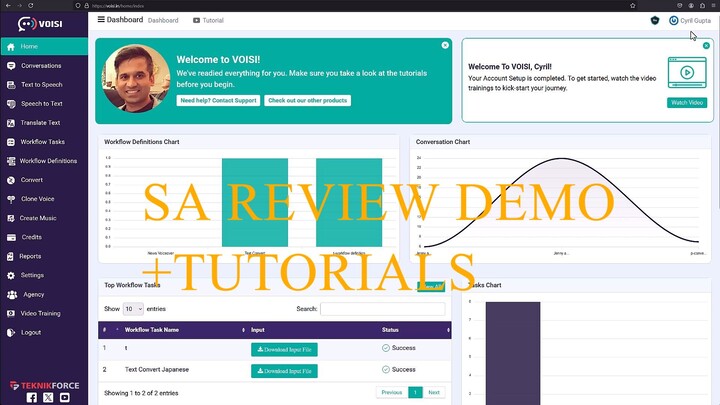Image resolution: width=720 pixels, height=405 pixels.
Task: Open Workflow Tasks section
Action: pyautogui.click(x=44, y=142)
